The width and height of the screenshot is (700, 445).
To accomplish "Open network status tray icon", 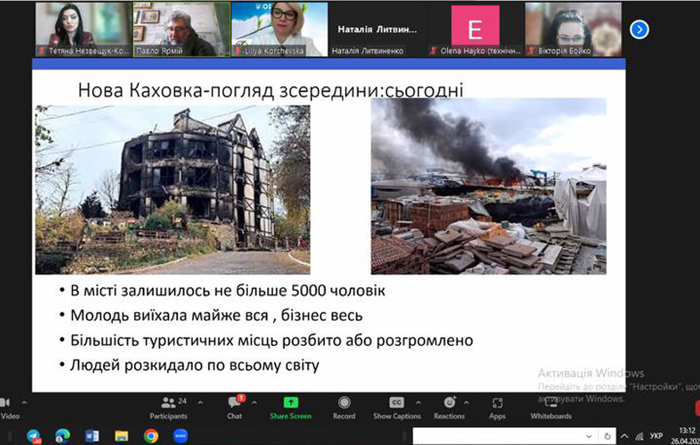I will pyautogui.click(x=640, y=436).
